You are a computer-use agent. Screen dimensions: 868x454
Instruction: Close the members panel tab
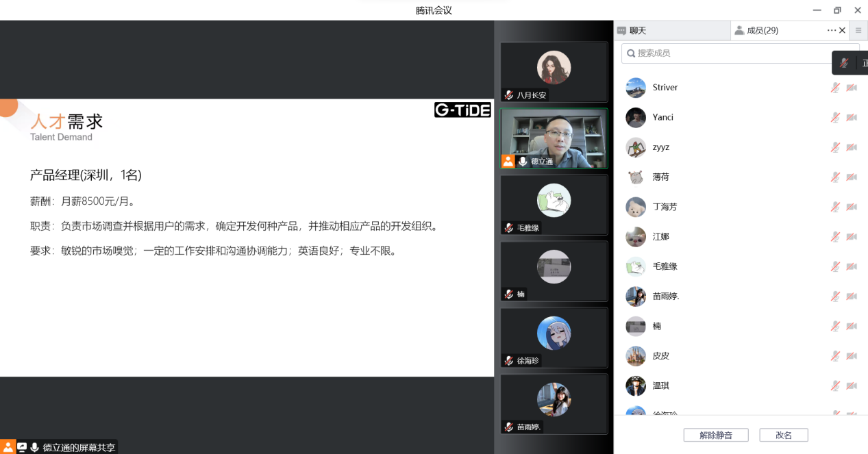tap(842, 30)
